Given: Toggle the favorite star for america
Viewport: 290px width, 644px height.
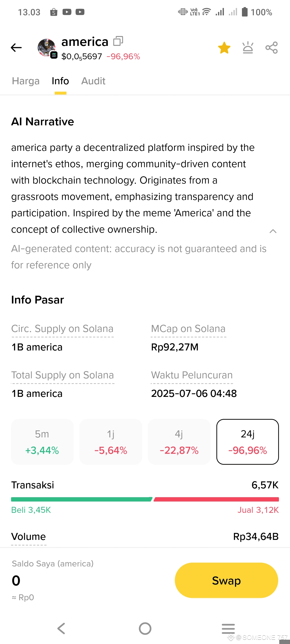Looking at the screenshot, I should pos(224,48).
